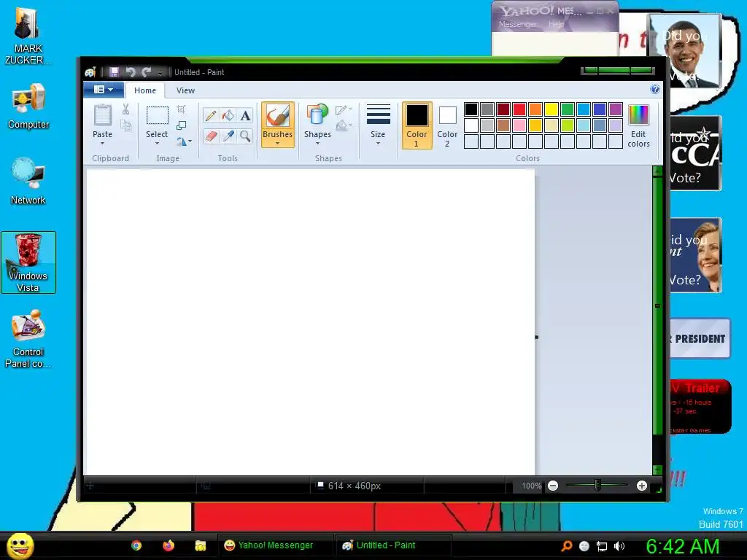
Task: Click the Copy icon in Clipboard group
Action: tap(125, 125)
